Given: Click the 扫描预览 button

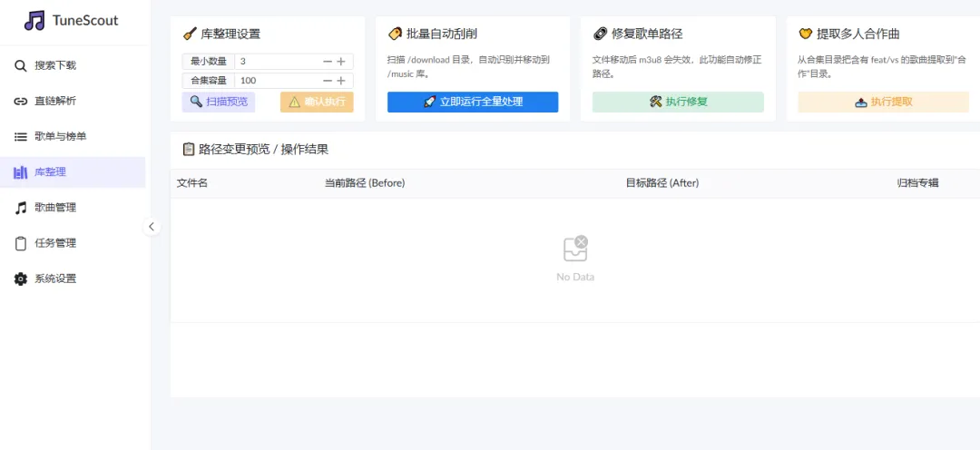Looking at the screenshot, I should click(x=219, y=102).
